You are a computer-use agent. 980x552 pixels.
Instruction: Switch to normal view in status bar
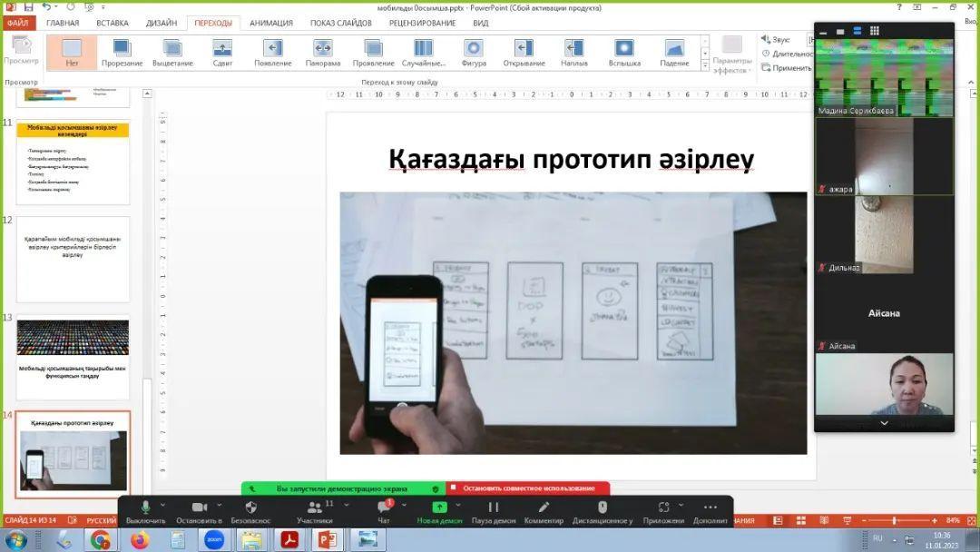[x=778, y=520]
